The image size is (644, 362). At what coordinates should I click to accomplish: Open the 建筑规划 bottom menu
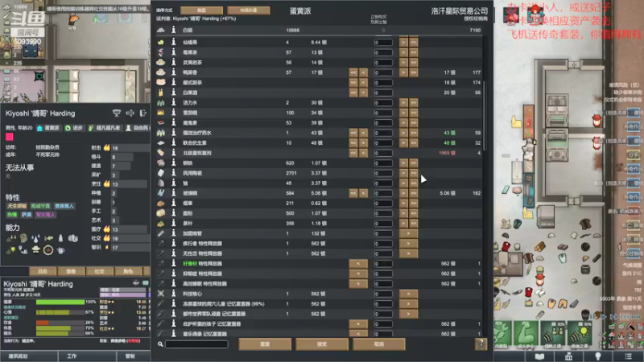coord(29,356)
